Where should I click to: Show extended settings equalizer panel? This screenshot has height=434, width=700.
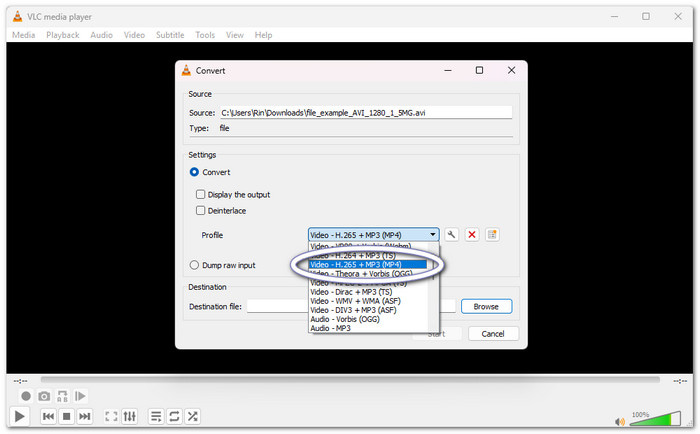[x=129, y=416]
